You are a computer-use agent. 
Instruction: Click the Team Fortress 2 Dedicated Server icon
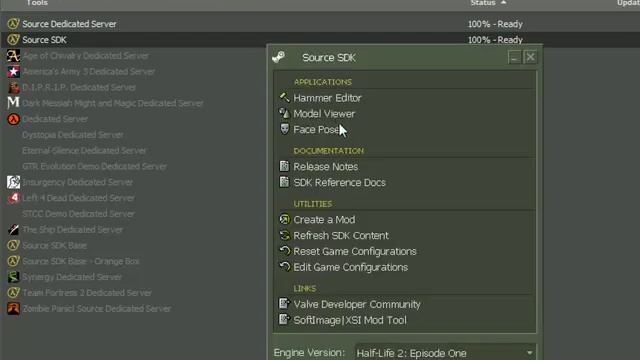coord(13,293)
